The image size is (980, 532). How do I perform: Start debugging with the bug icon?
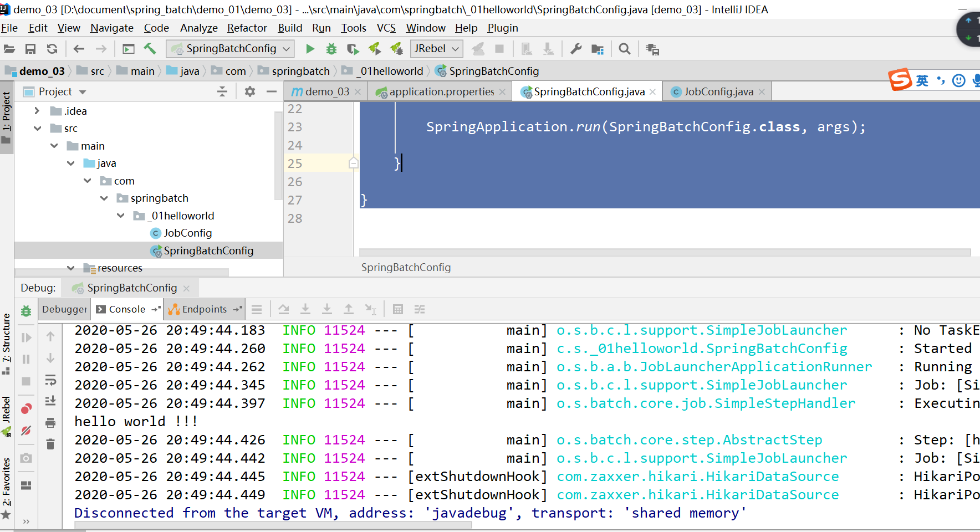click(x=331, y=49)
